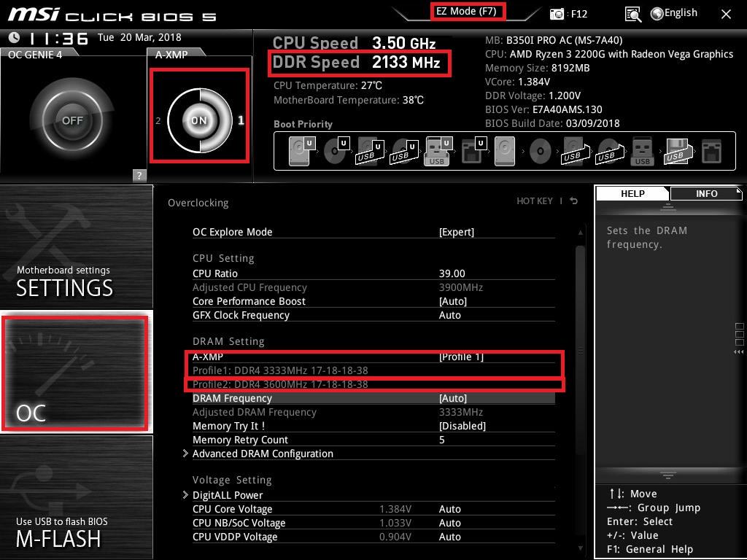Select the legacy USB CD/DVD boot icon
This screenshot has height=560, width=747.
tap(609, 151)
